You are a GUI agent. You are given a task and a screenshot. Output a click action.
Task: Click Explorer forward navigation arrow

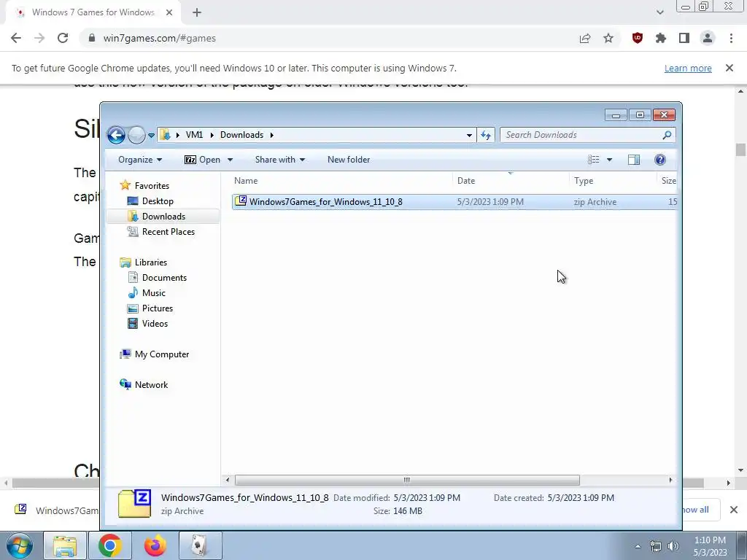click(136, 135)
